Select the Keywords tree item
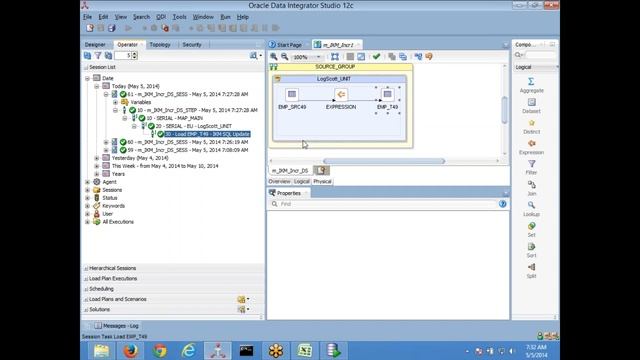The image size is (640, 360). click(113, 206)
